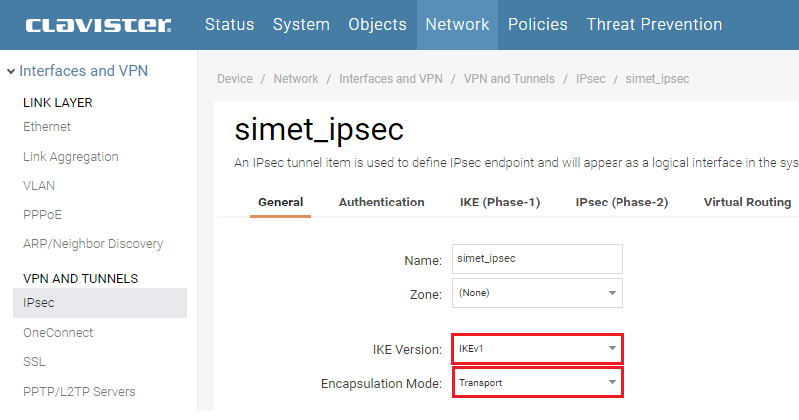Switch to the Authentication tab

tap(381, 202)
